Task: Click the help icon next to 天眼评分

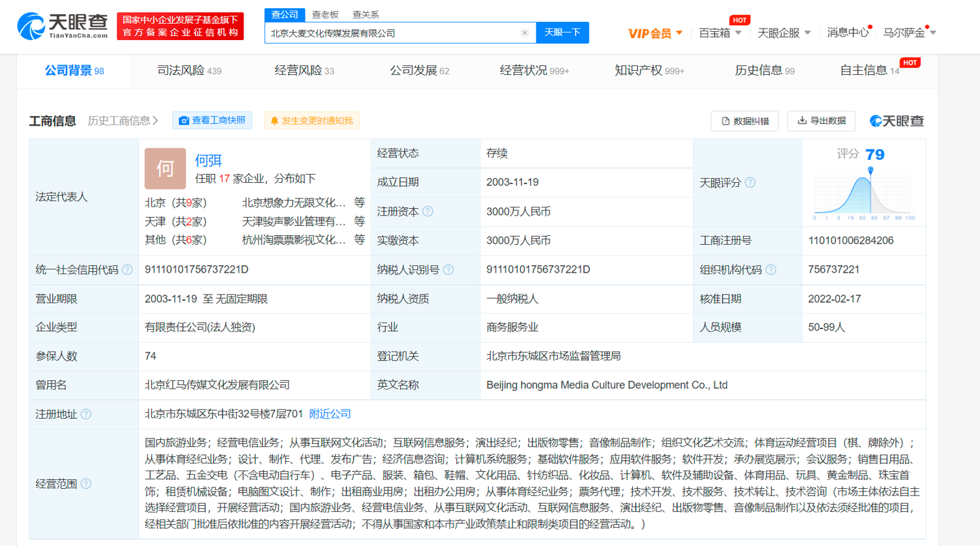Action: point(751,182)
